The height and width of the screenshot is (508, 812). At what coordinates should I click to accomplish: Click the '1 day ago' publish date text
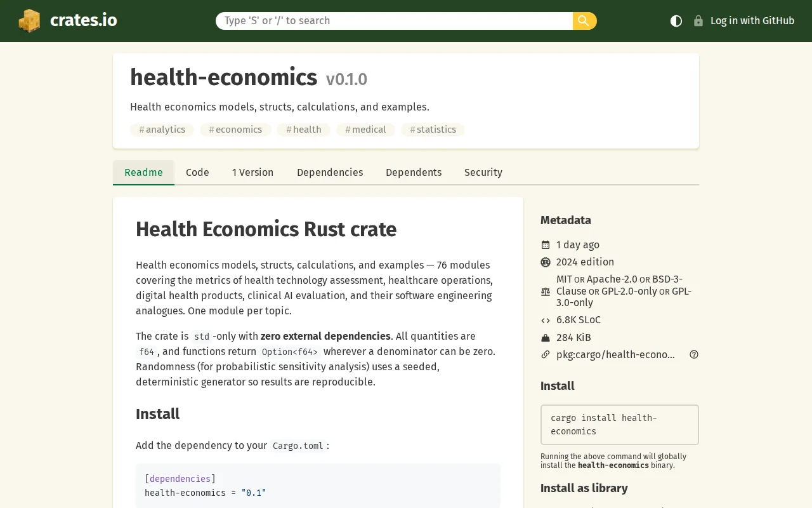coord(578,245)
